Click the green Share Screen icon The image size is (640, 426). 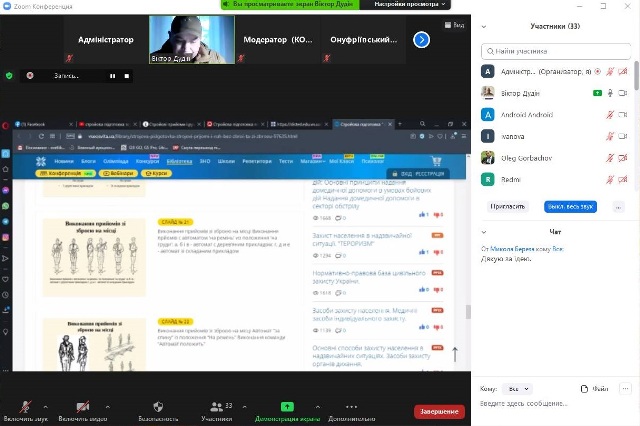pos(287,408)
